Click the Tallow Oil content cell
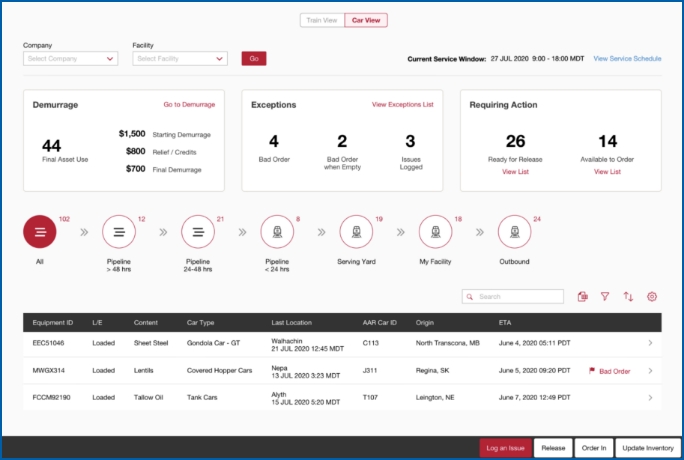Viewport: 684px width, 460px height. (x=148, y=398)
